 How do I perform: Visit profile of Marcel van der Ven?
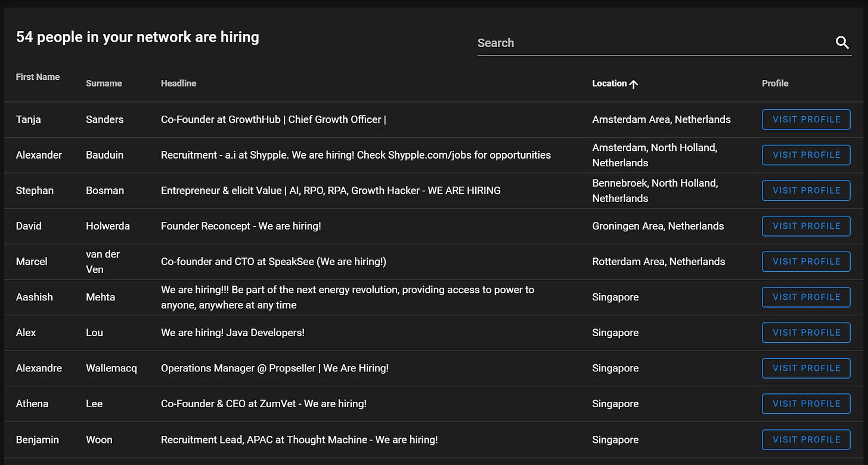click(x=806, y=262)
